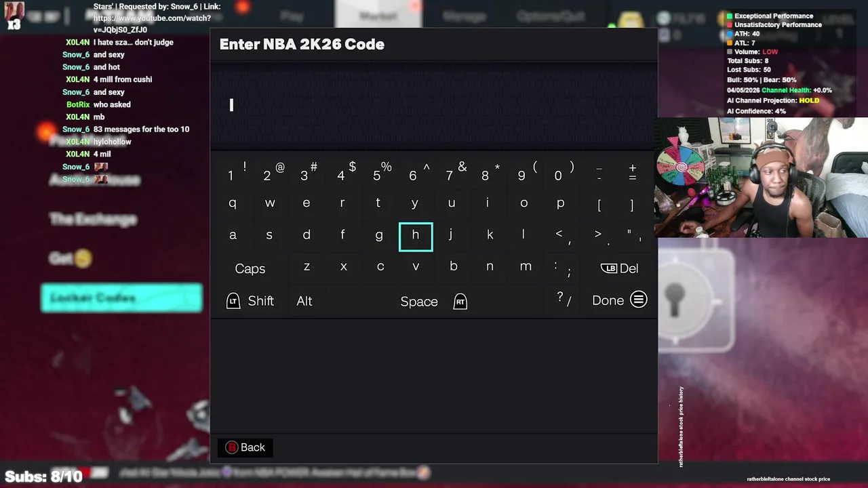Click the 'l' key
868x488 pixels.
[524, 235]
